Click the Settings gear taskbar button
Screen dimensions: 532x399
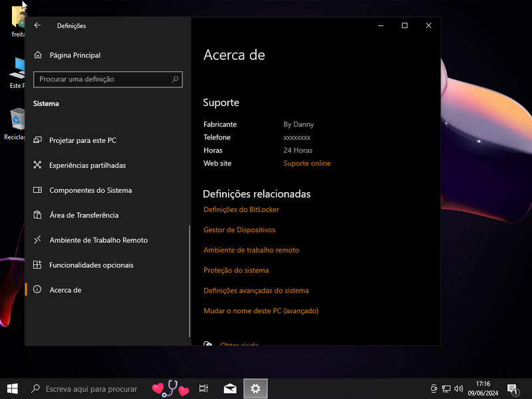[255, 388]
